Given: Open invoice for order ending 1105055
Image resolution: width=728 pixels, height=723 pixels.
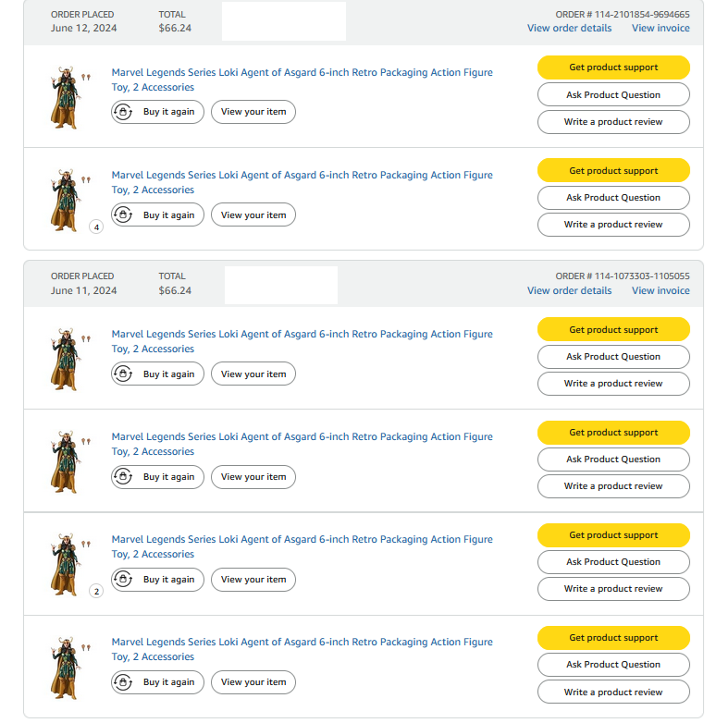Looking at the screenshot, I should [x=660, y=290].
